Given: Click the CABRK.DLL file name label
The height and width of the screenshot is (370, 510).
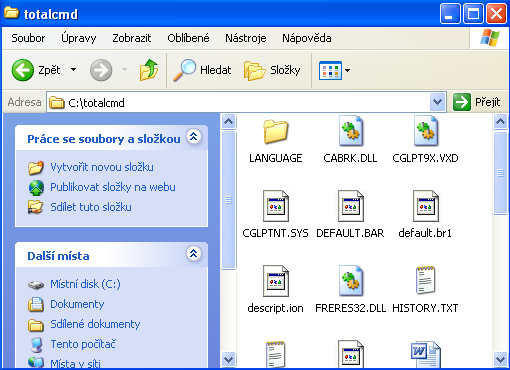Looking at the screenshot, I should point(350,158).
